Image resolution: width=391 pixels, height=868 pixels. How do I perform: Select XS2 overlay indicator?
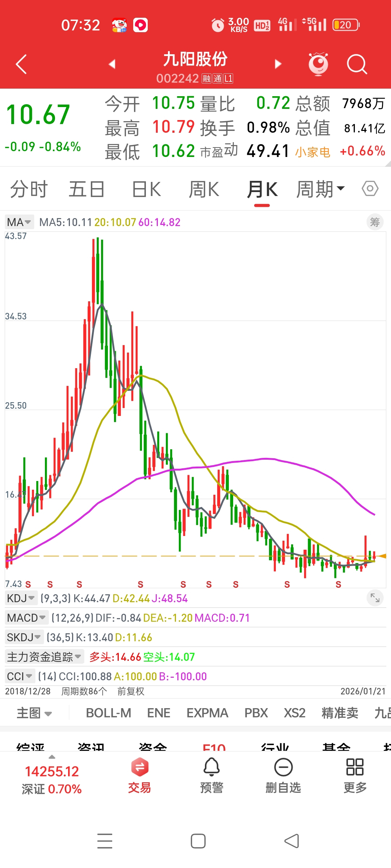[295, 713]
